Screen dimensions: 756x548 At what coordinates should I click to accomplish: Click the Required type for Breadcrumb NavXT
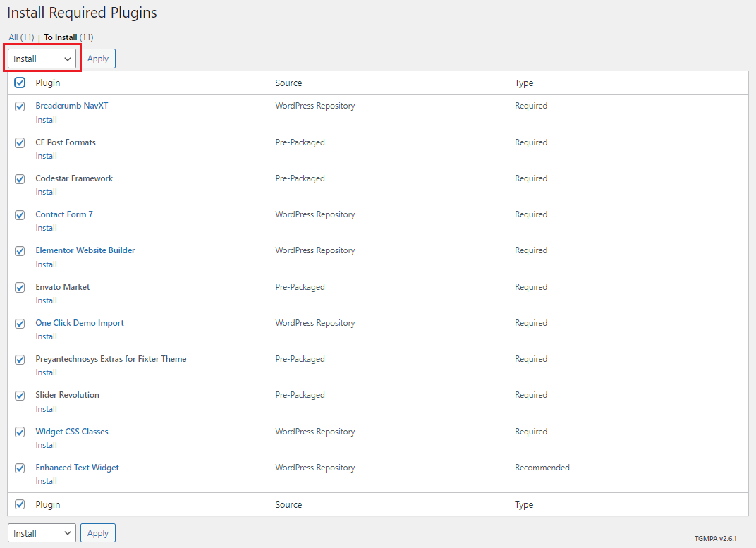[531, 106]
